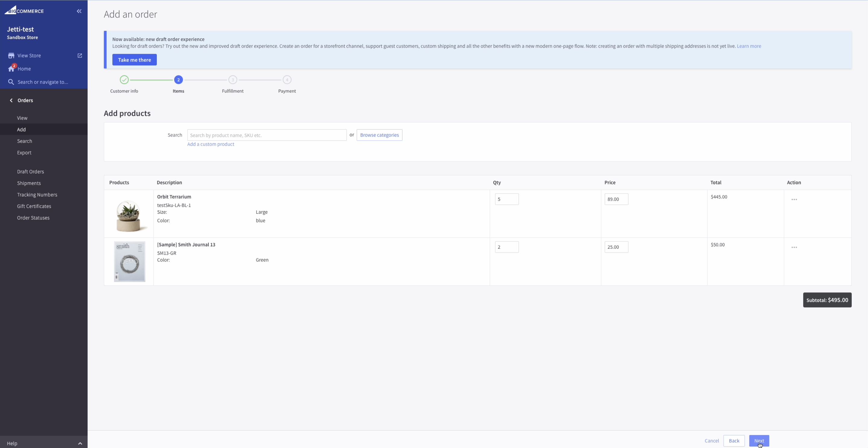868x448 pixels.
Task: Click Smith Journal product thumbnail
Action: [x=130, y=261]
